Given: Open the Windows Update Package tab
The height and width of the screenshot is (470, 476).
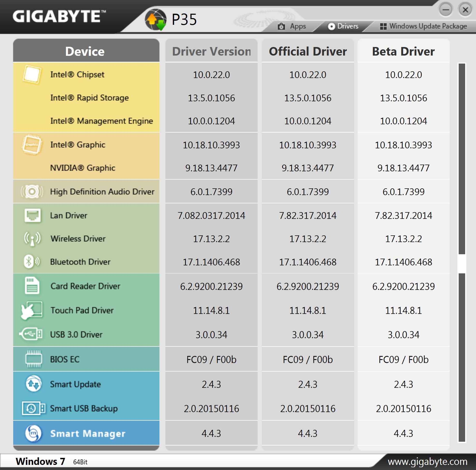Looking at the screenshot, I should [423, 26].
